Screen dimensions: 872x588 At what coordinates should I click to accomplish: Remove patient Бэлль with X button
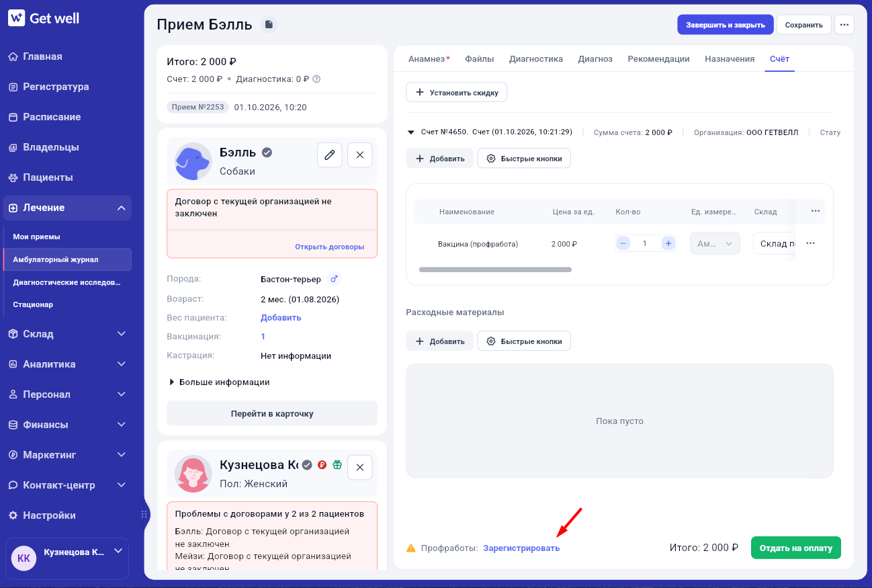359,155
